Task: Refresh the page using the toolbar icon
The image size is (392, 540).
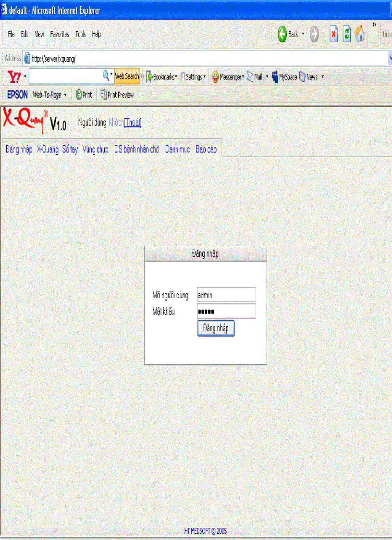Action: pos(347,34)
